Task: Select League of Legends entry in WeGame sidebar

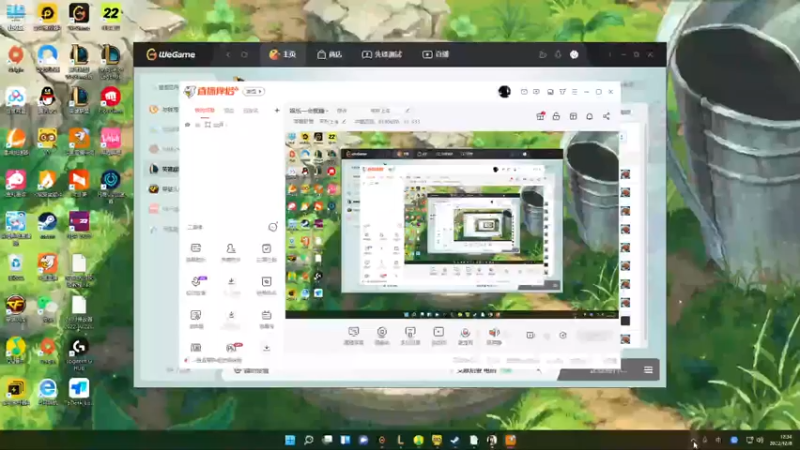Action: click(163, 169)
